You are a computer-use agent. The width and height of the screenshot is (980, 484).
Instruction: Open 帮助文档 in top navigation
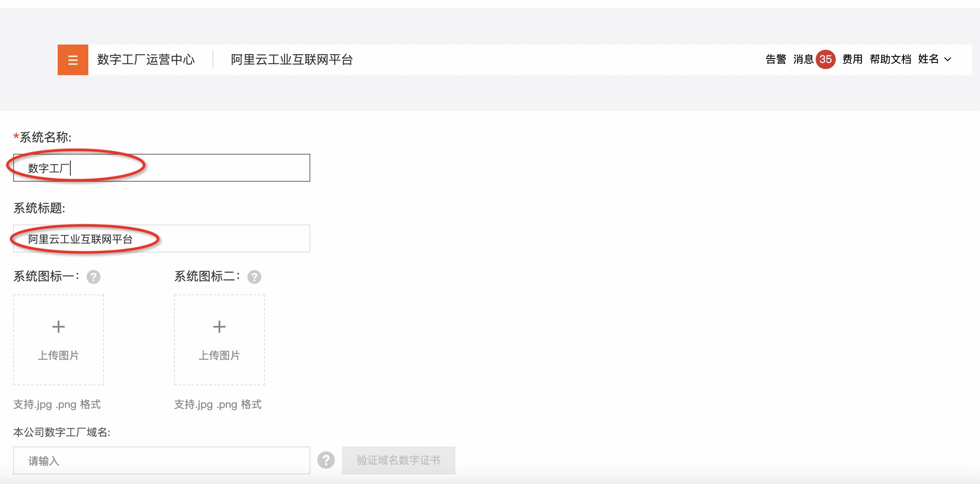tap(890, 59)
